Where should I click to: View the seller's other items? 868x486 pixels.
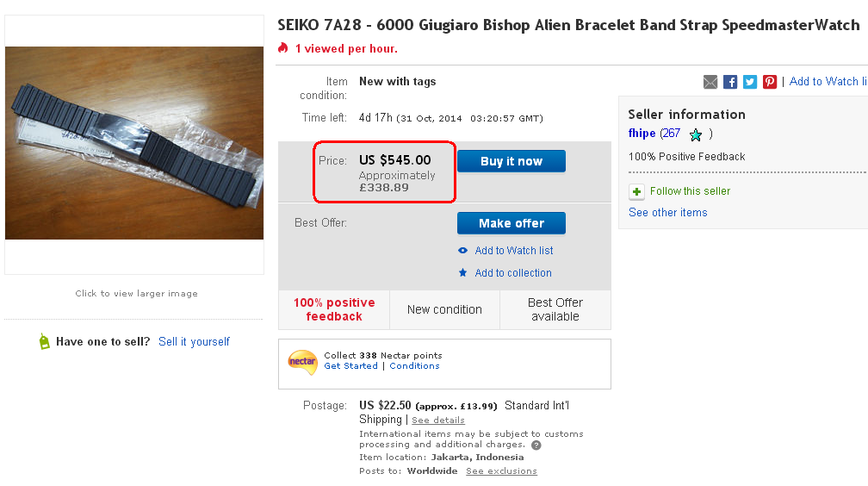pos(667,213)
